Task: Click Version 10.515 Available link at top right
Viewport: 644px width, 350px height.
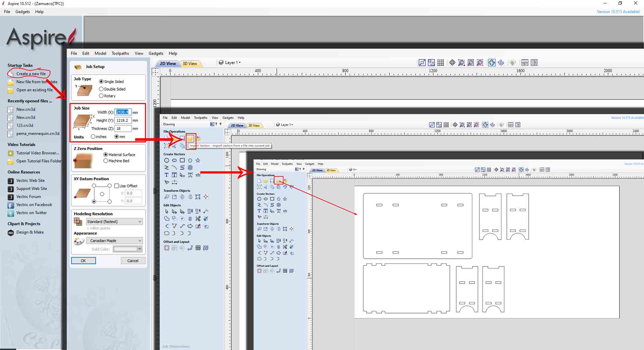Action: point(618,12)
